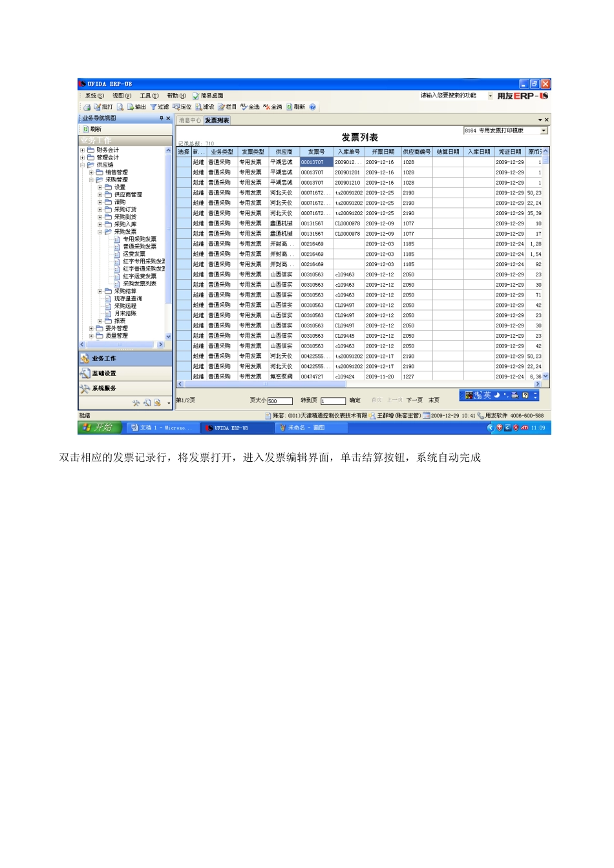The height and width of the screenshot is (868, 614).
Task: Expand the 财务会计 tree node
Action: click(82, 150)
